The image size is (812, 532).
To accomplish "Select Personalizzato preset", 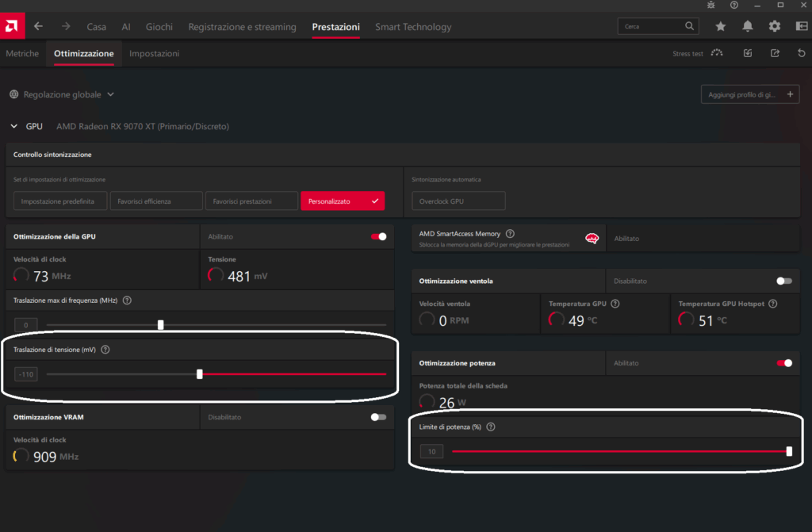I will tap(343, 201).
